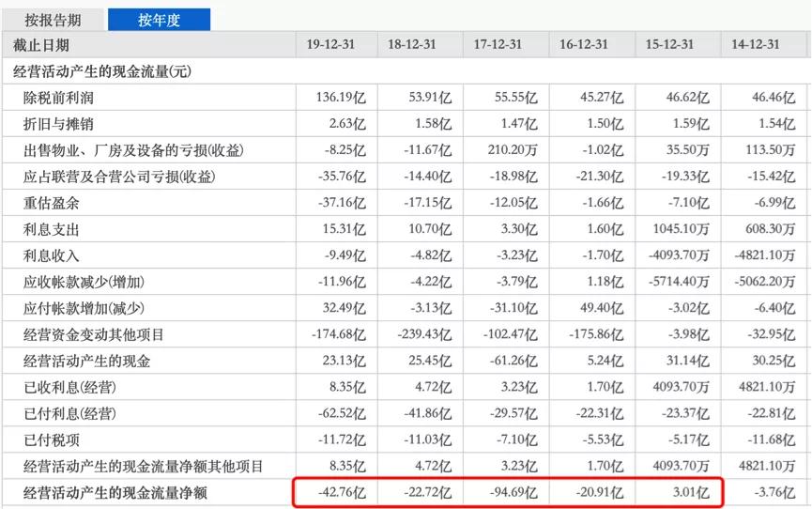The height and width of the screenshot is (509, 812).
Task: Click the -11.72亿 tax paid value
Action: pos(342,440)
